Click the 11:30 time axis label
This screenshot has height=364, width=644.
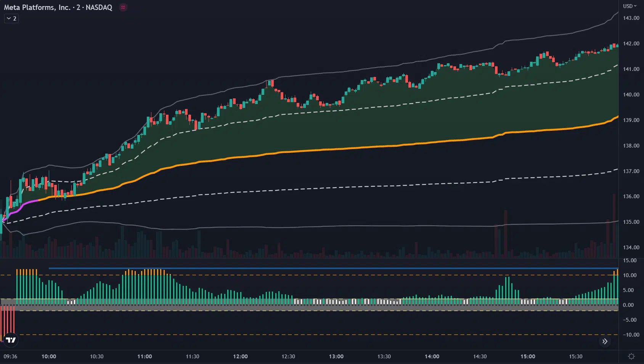click(x=193, y=356)
